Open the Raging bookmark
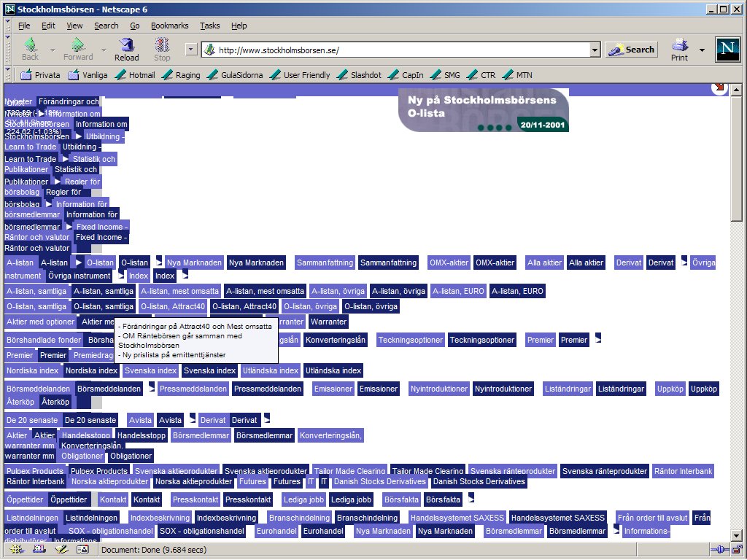Screen dimensions: 747x560 point(182,75)
